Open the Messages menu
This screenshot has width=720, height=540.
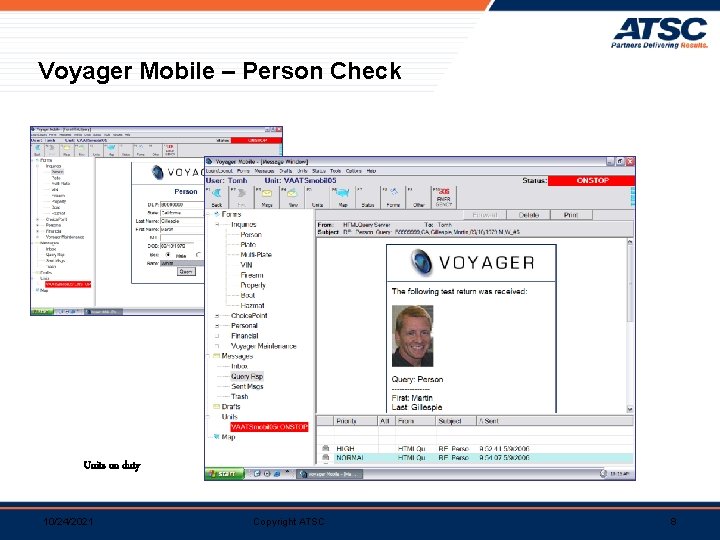[264, 171]
